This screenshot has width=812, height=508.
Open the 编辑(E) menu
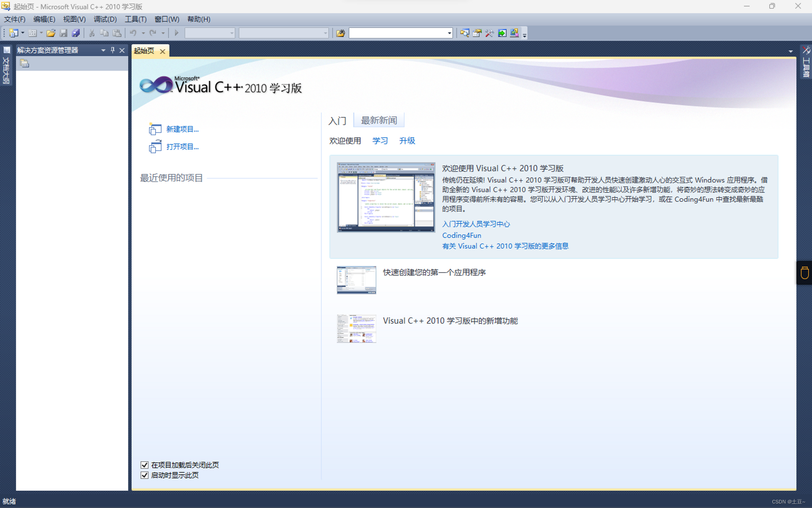(44, 19)
